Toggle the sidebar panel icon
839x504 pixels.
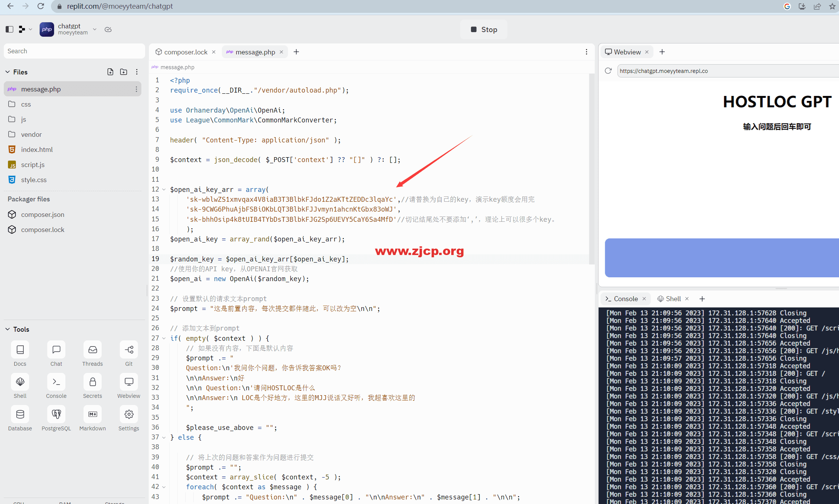point(9,29)
